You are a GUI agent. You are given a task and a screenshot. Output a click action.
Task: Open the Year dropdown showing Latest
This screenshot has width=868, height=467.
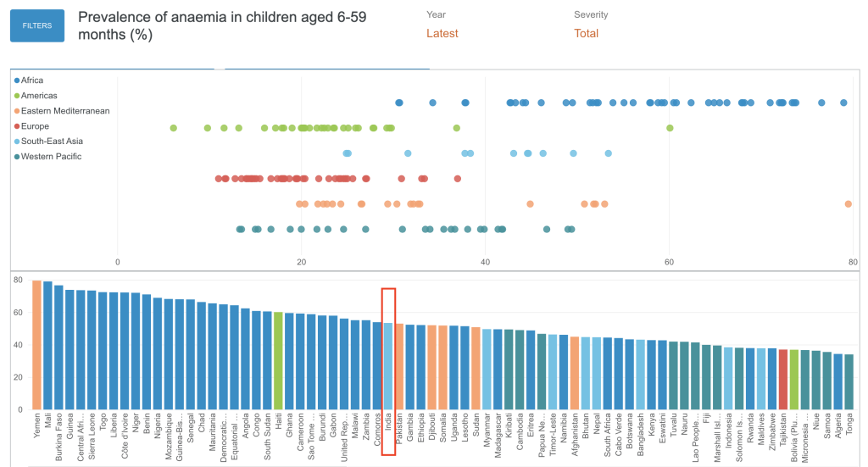pos(442,34)
